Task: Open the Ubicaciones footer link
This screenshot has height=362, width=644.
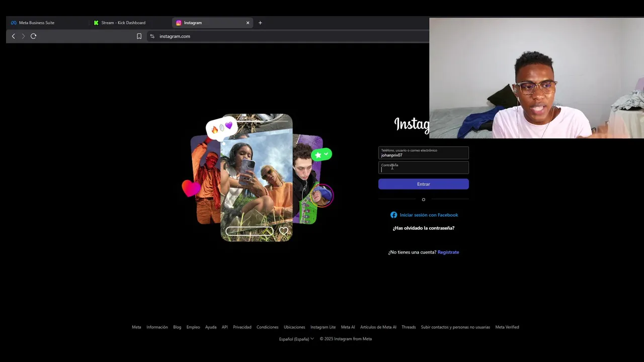Action: coord(294,327)
